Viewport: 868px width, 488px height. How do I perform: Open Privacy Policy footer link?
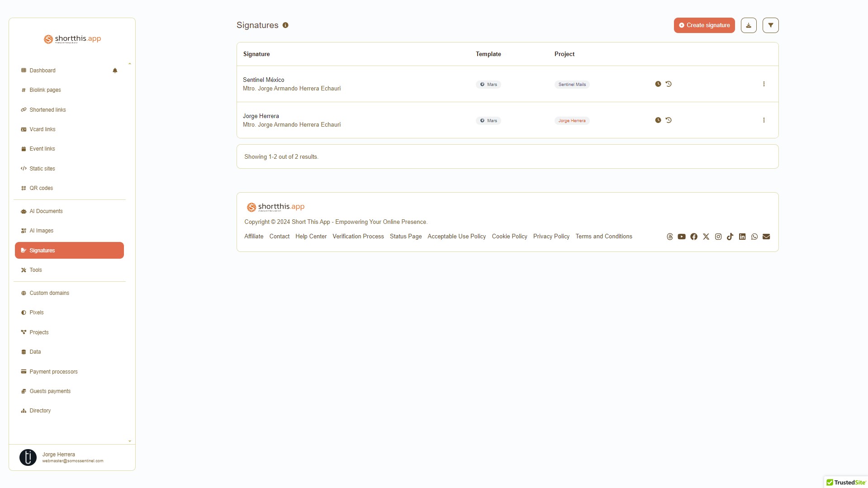pyautogui.click(x=551, y=237)
